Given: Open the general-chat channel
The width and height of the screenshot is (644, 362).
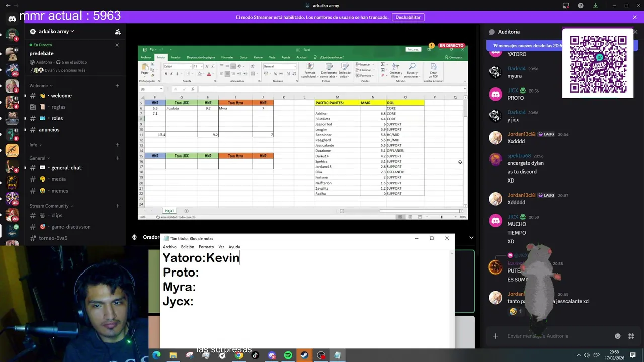Looking at the screenshot, I should point(66,168).
